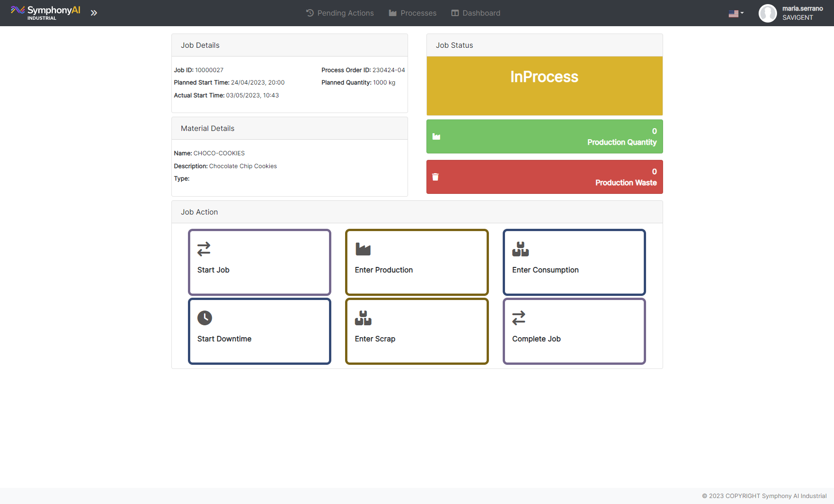Open the language flag dropdown

[736, 13]
